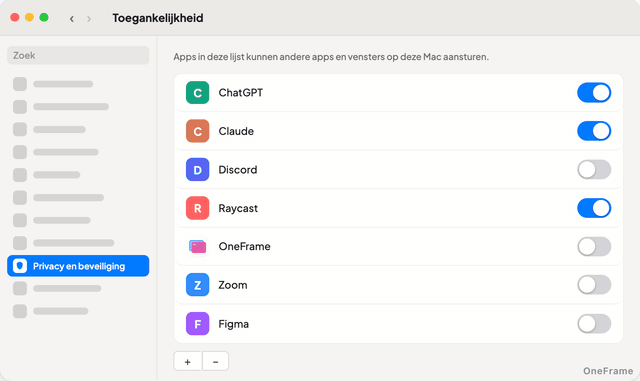This screenshot has width=640, height=381.
Task: Click the green full-screen window button
Action: click(44, 18)
